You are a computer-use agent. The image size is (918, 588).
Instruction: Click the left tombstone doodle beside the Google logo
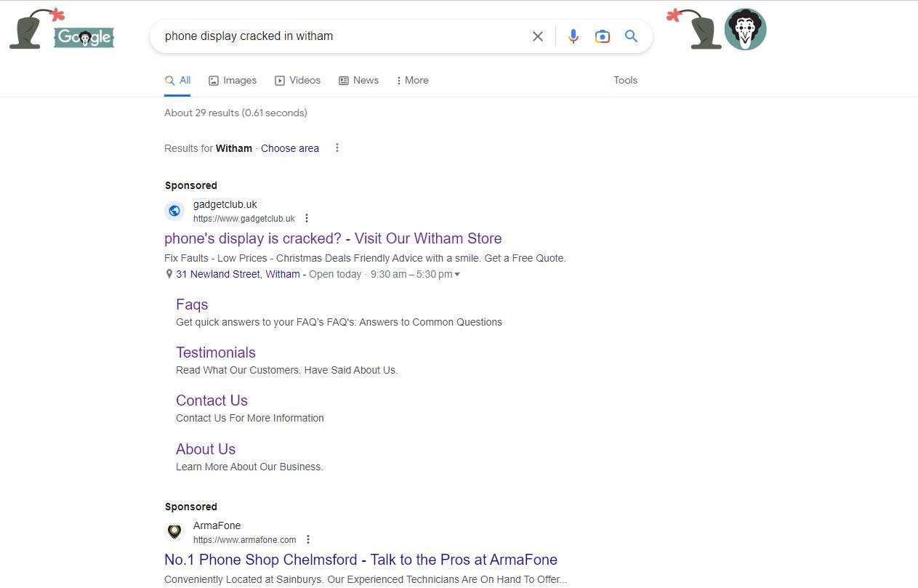click(x=36, y=29)
